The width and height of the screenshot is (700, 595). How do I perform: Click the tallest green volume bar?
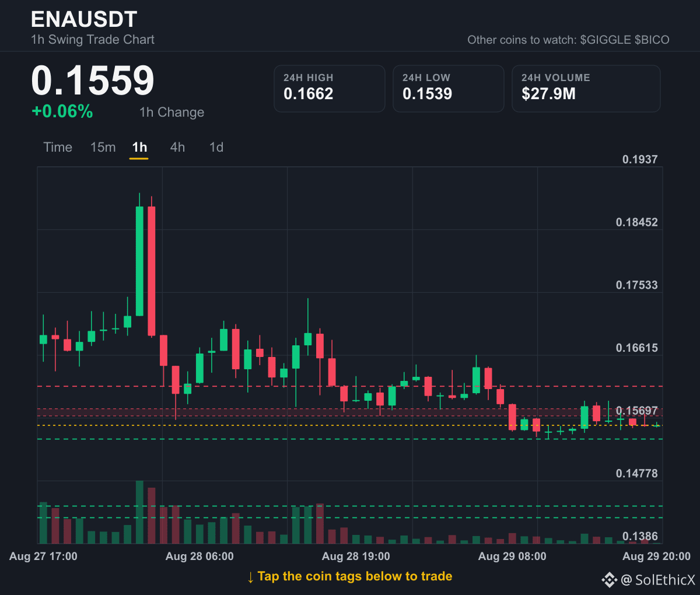139,512
